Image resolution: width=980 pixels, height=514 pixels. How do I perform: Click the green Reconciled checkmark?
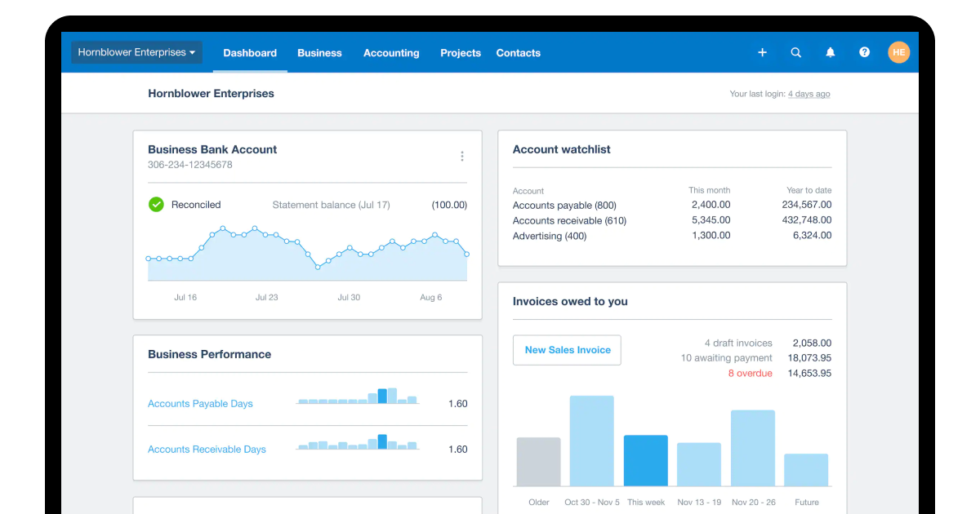(x=156, y=204)
